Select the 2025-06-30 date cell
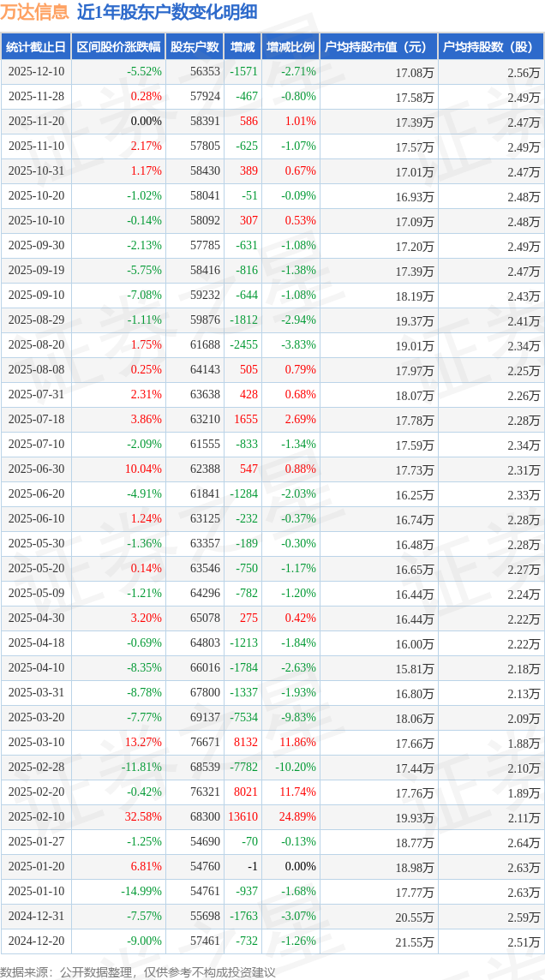 pyautogui.click(x=36, y=469)
